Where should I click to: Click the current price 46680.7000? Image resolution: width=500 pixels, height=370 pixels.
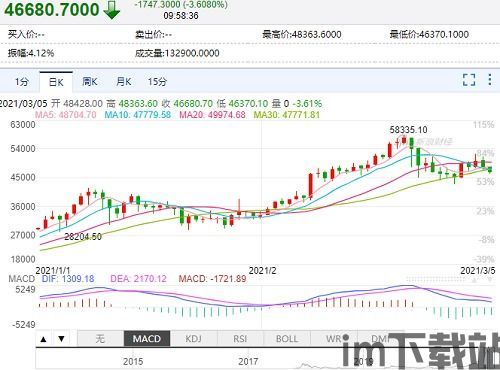(52, 9)
